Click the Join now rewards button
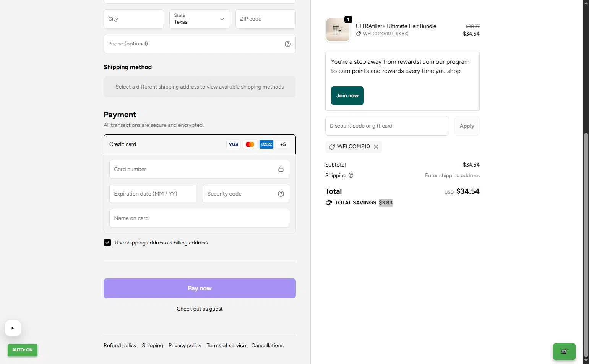The width and height of the screenshot is (589, 364). 347,95
